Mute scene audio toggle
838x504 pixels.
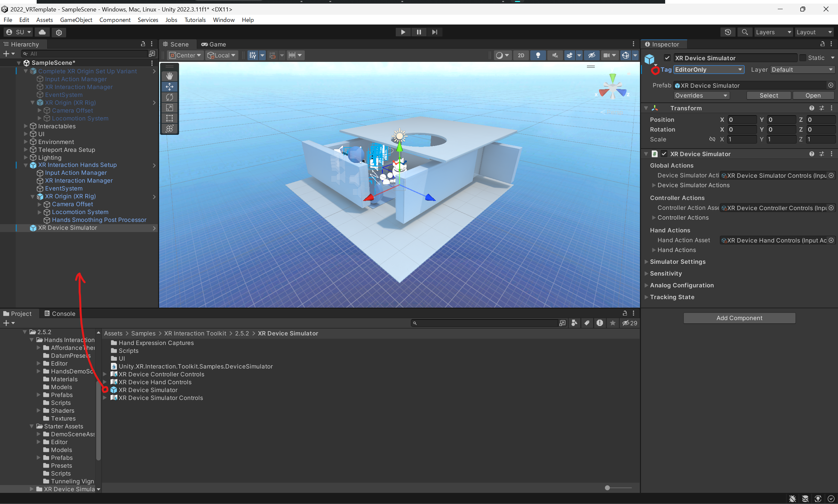[555, 55]
